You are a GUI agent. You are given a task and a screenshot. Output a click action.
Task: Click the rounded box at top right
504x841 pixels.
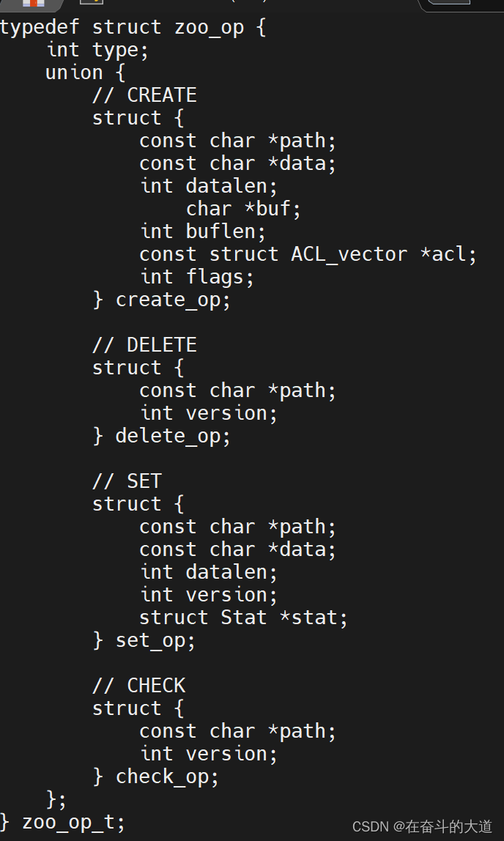pos(449,2)
